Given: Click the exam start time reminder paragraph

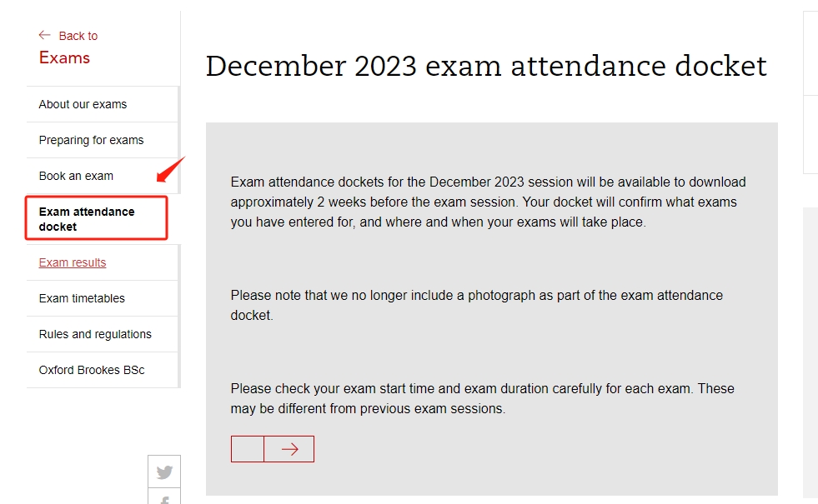Looking at the screenshot, I should (482, 398).
